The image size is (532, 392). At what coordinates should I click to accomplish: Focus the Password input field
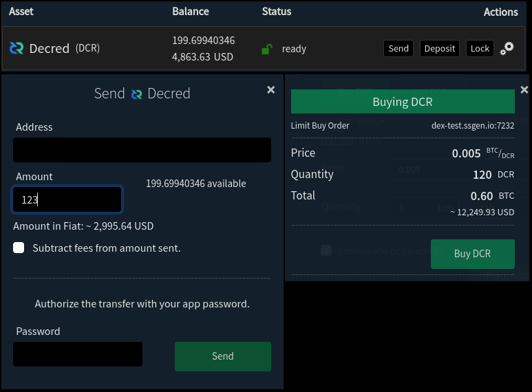coord(78,354)
